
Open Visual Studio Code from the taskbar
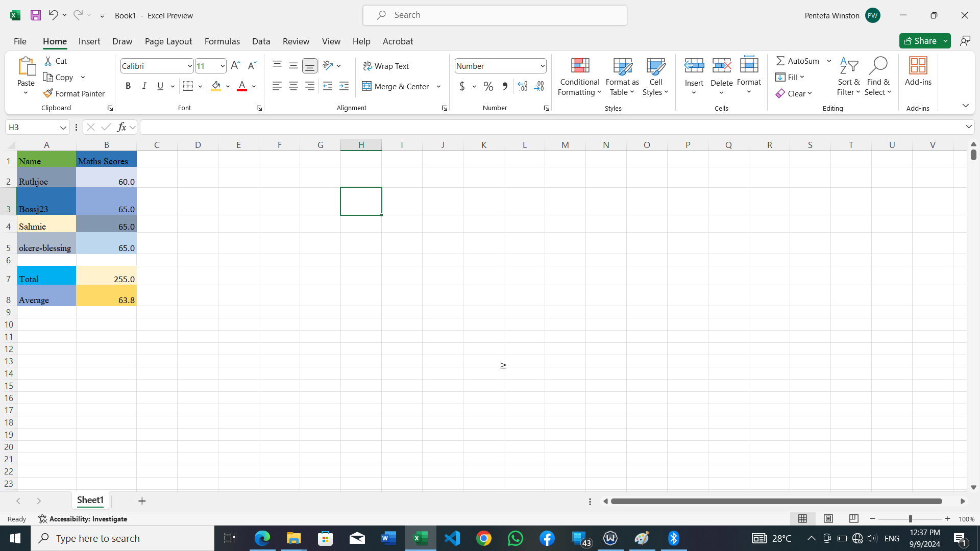452,538
